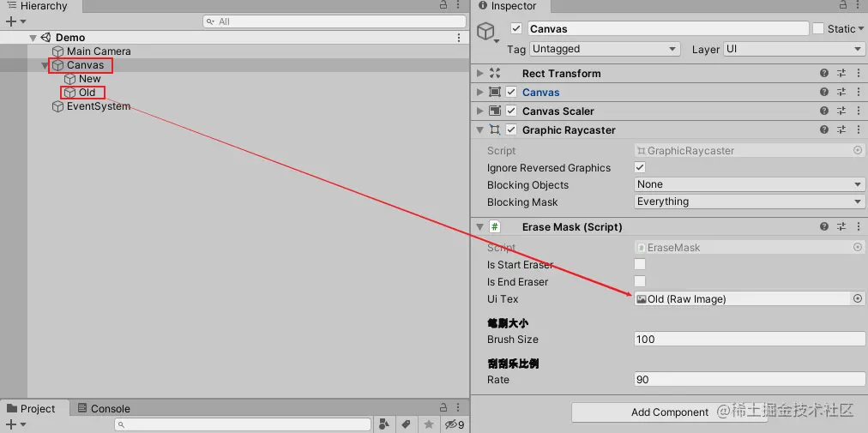Toggle the Canvas GameObject active checkbox
Image resolution: width=868 pixels, height=433 pixels.
(x=516, y=29)
